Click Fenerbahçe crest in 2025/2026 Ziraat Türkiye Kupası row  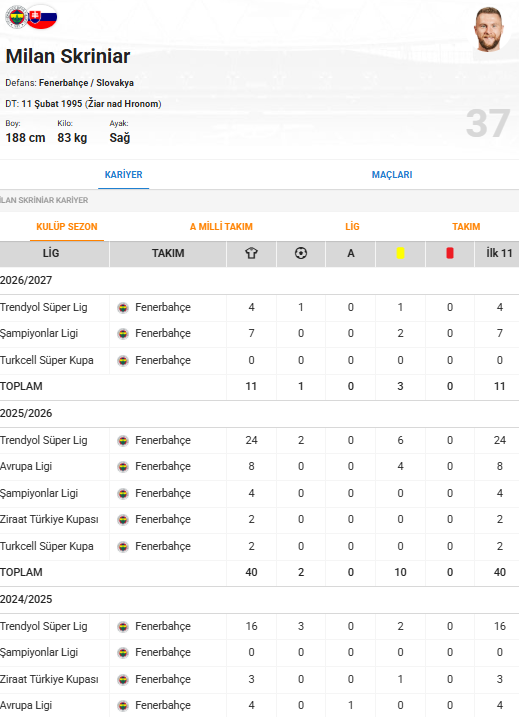[123, 520]
